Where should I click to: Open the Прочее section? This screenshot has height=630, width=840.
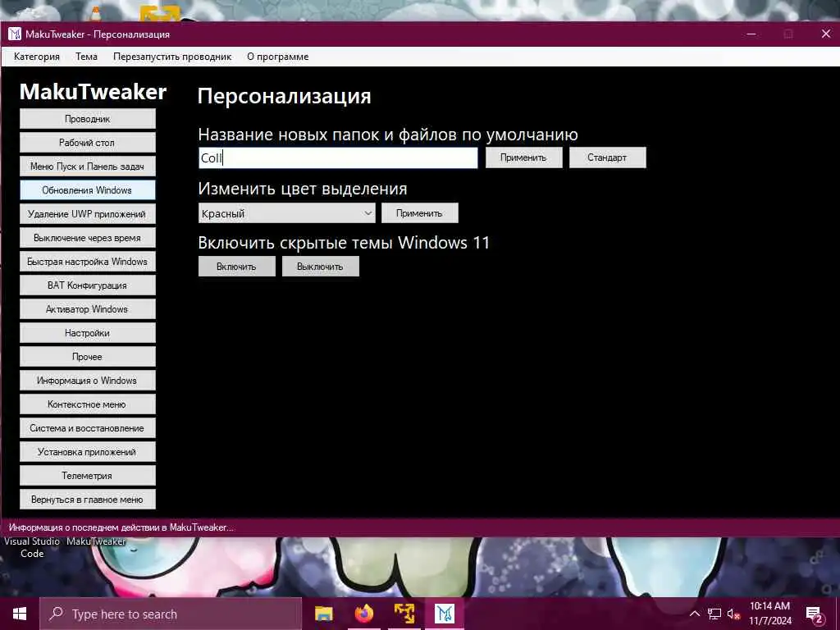87,357
